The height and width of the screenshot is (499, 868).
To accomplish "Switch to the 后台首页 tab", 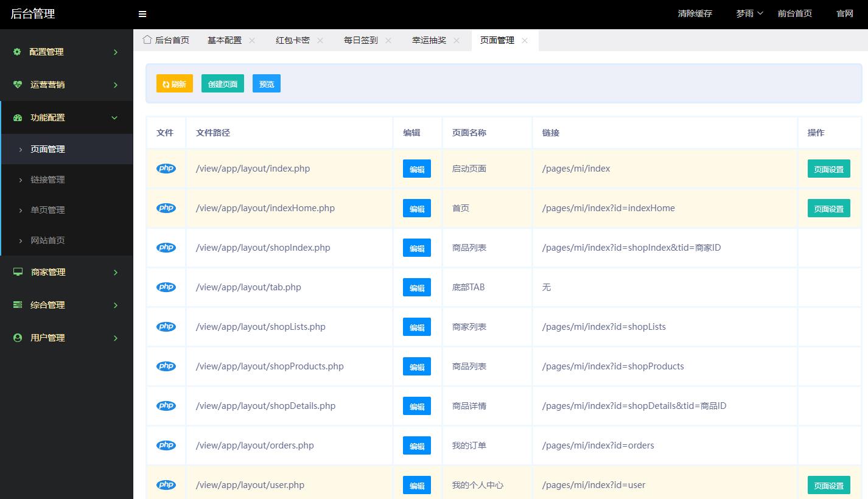I will 166,40.
